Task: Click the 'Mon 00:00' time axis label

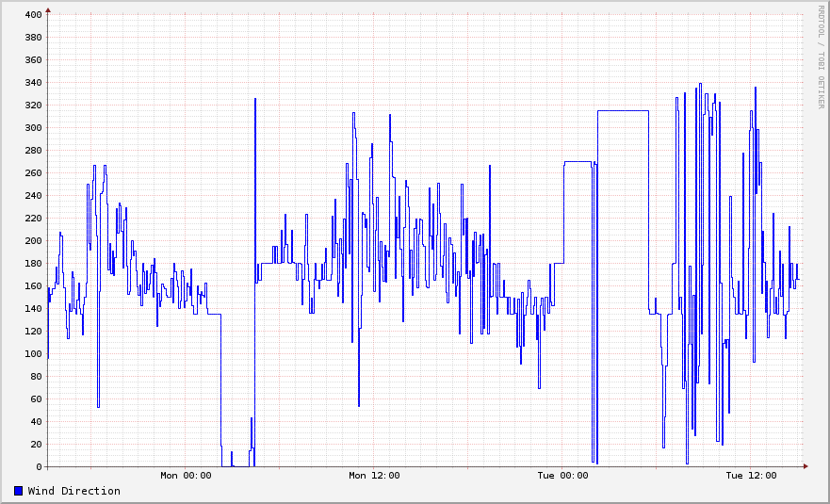Action: [186, 476]
